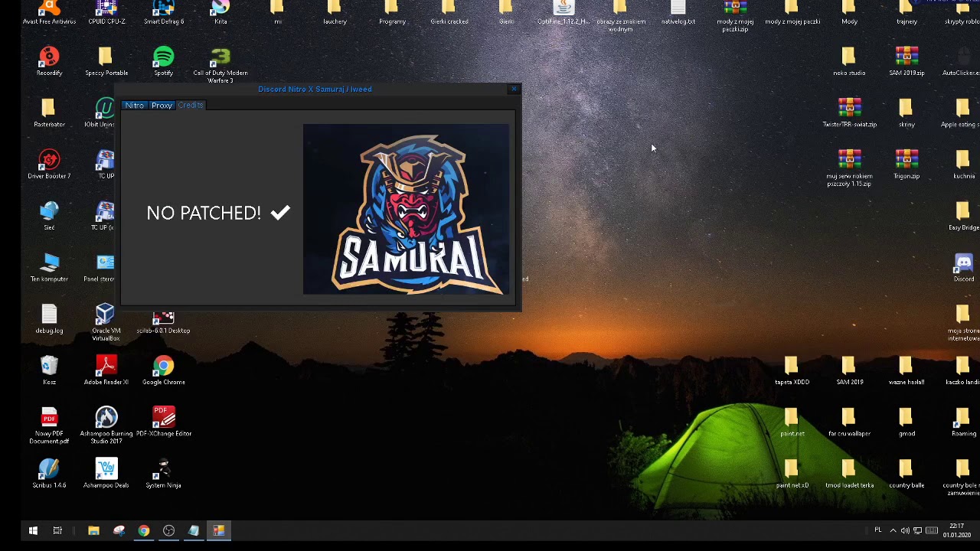Image resolution: width=980 pixels, height=551 pixels.
Task: Open far cru wallaper folder
Action: (849, 422)
